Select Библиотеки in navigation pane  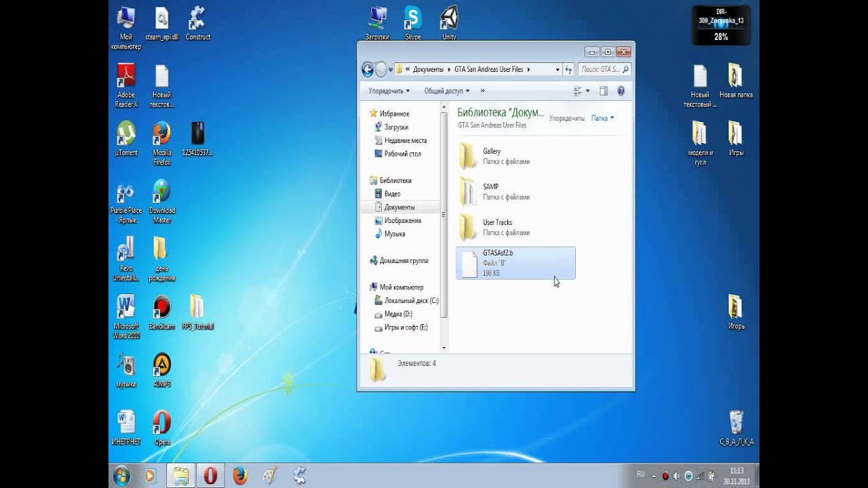(x=390, y=181)
